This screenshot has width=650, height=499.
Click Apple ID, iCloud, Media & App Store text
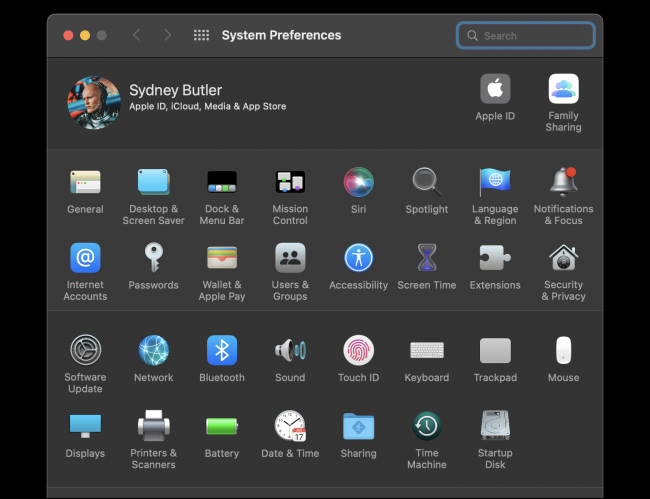tap(207, 107)
